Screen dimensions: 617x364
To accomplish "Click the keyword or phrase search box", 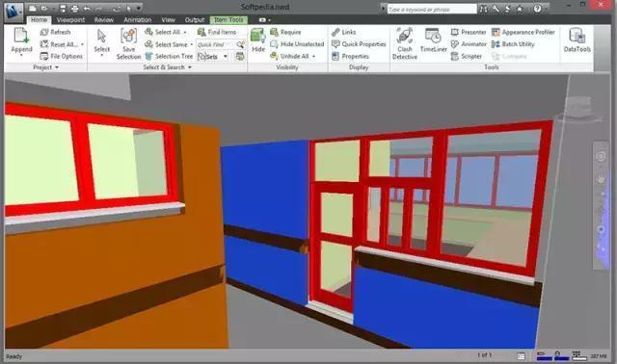I will [432, 9].
